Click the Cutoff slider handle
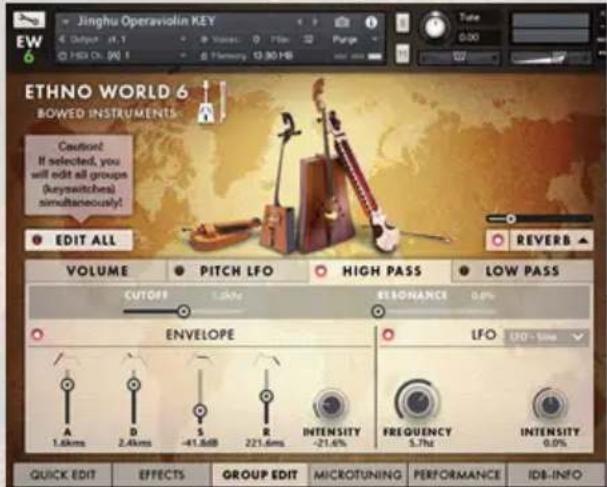 [x=184, y=311]
